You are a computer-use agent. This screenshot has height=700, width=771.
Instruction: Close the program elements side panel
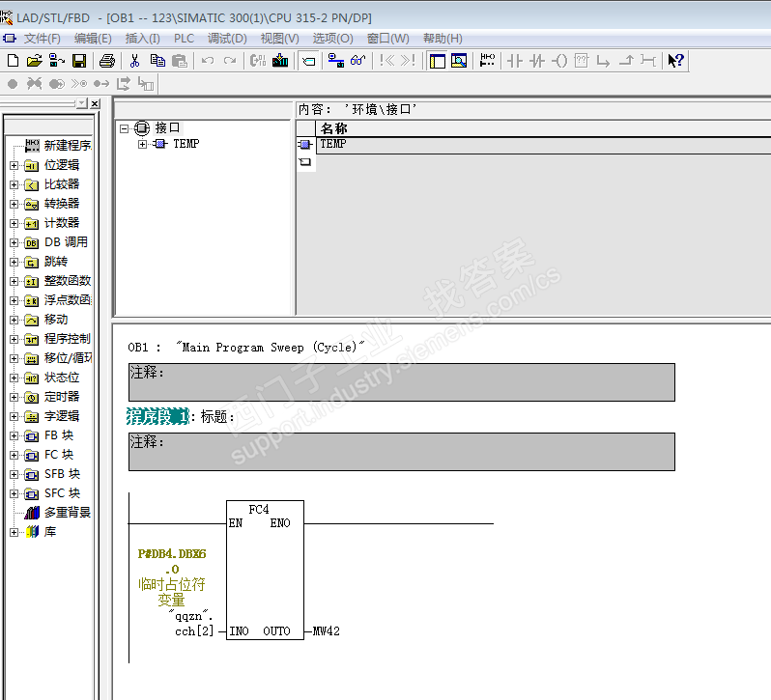click(95, 103)
